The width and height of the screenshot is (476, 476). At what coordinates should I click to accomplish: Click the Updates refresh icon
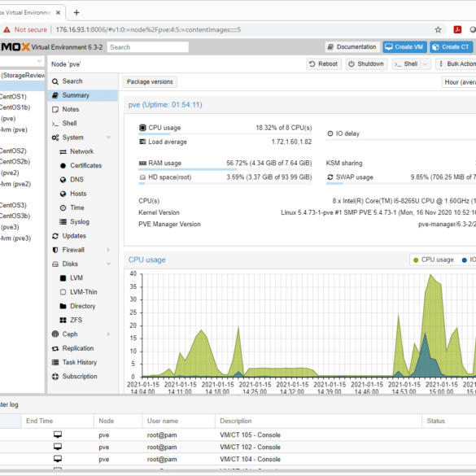tap(55, 236)
